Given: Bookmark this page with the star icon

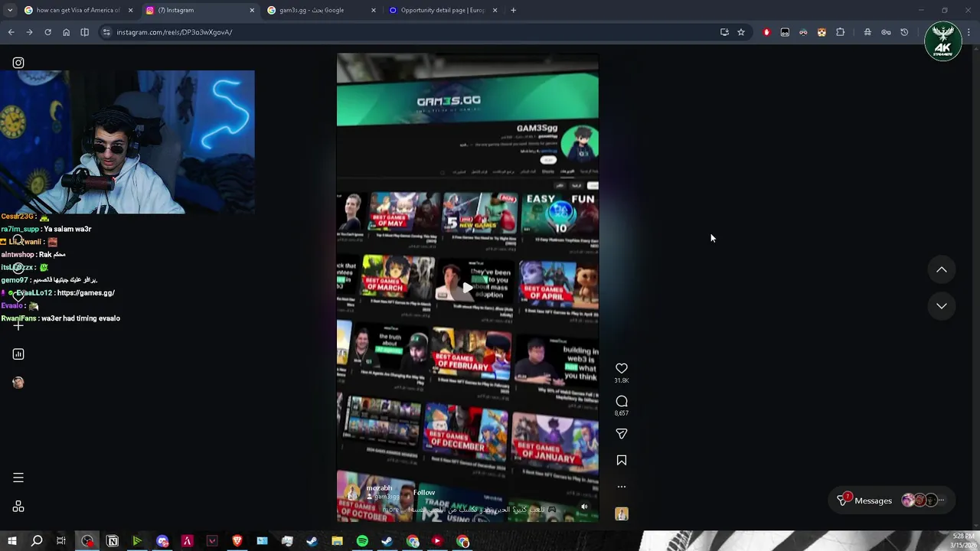Looking at the screenshot, I should 741,32.
